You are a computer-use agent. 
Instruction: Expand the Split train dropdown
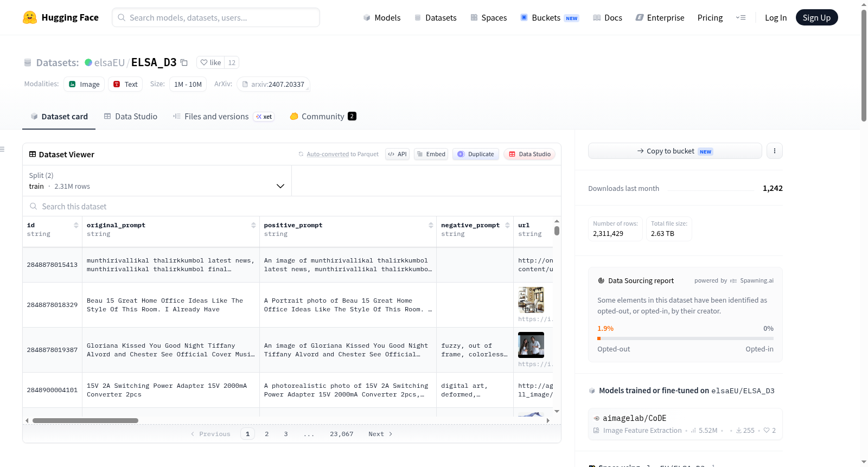coord(157,181)
